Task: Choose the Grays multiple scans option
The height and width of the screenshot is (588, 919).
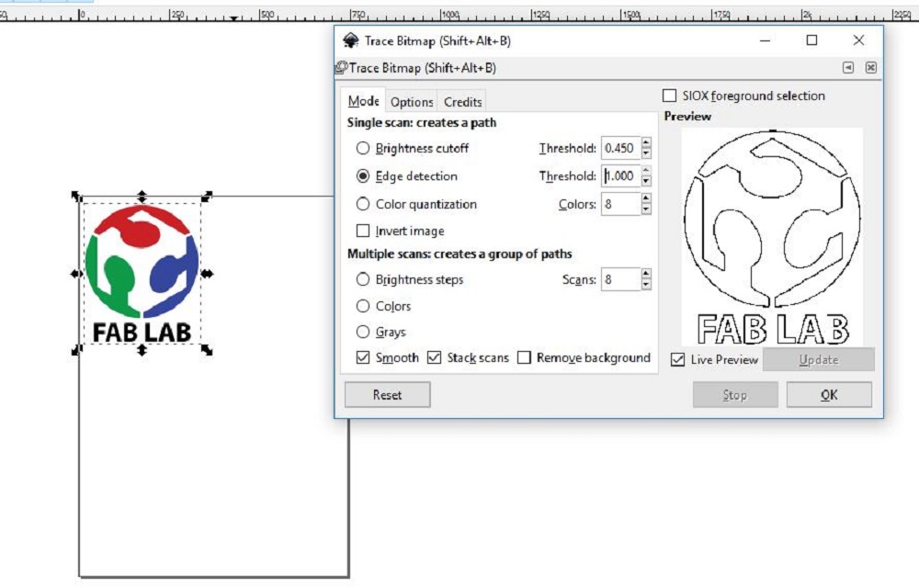Action: pyautogui.click(x=363, y=332)
